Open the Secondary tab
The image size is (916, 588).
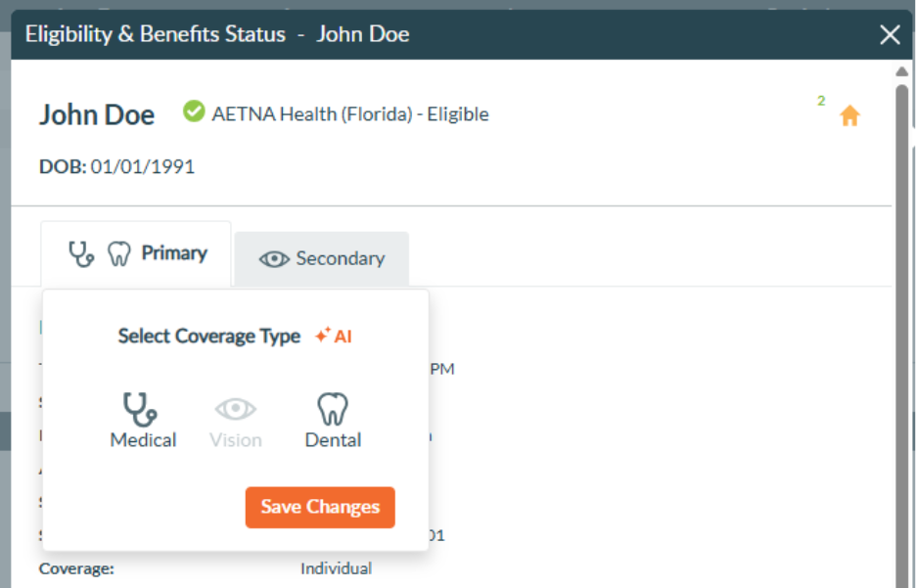click(340, 259)
